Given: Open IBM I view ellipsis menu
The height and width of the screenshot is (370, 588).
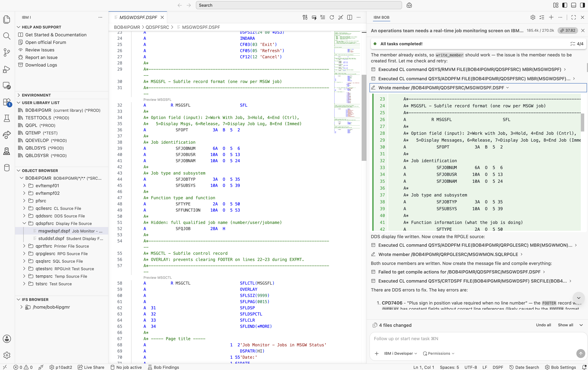Looking at the screenshot, I should coord(100,17).
